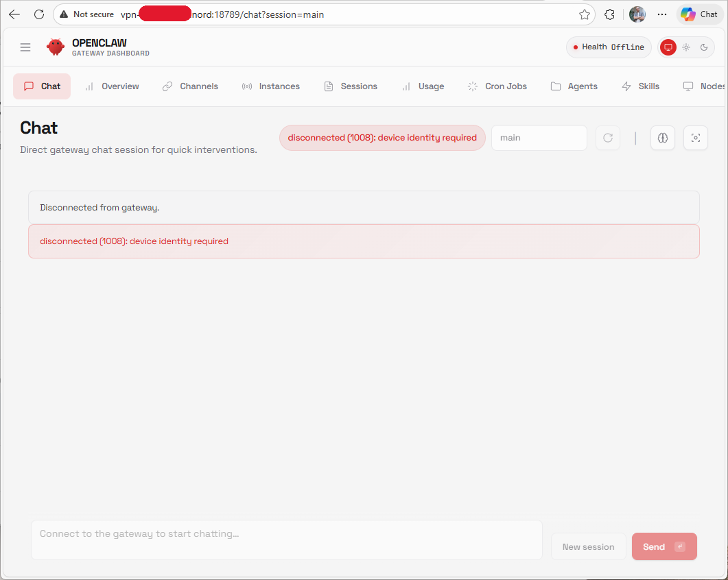Image resolution: width=728 pixels, height=580 pixels.
Task: View Not secure site info
Action: [87, 14]
